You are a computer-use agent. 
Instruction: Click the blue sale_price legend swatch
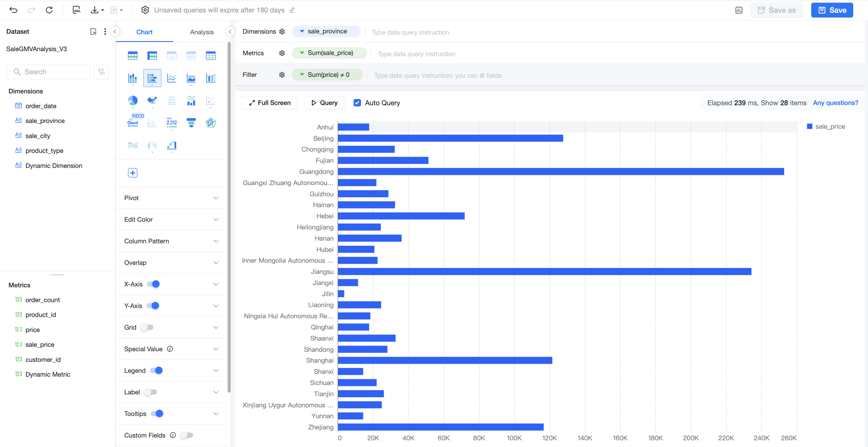coord(809,126)
